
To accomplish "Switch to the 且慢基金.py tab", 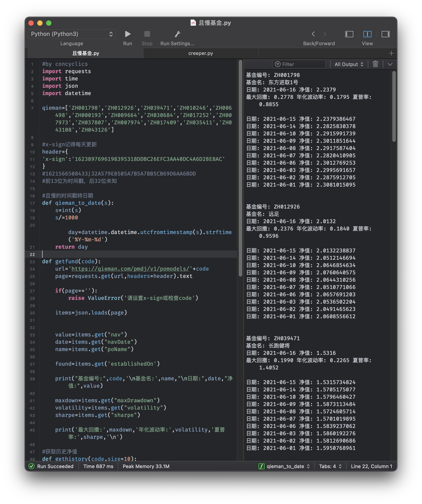I will 86,53.
